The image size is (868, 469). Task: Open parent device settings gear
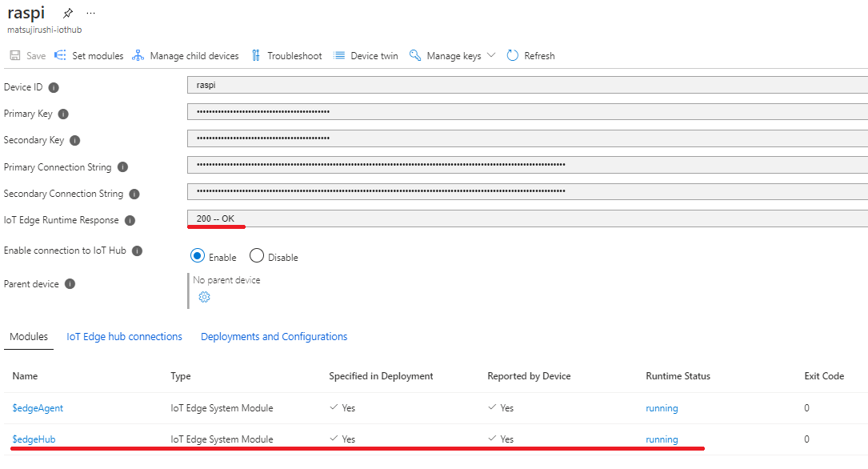point(204,297)
